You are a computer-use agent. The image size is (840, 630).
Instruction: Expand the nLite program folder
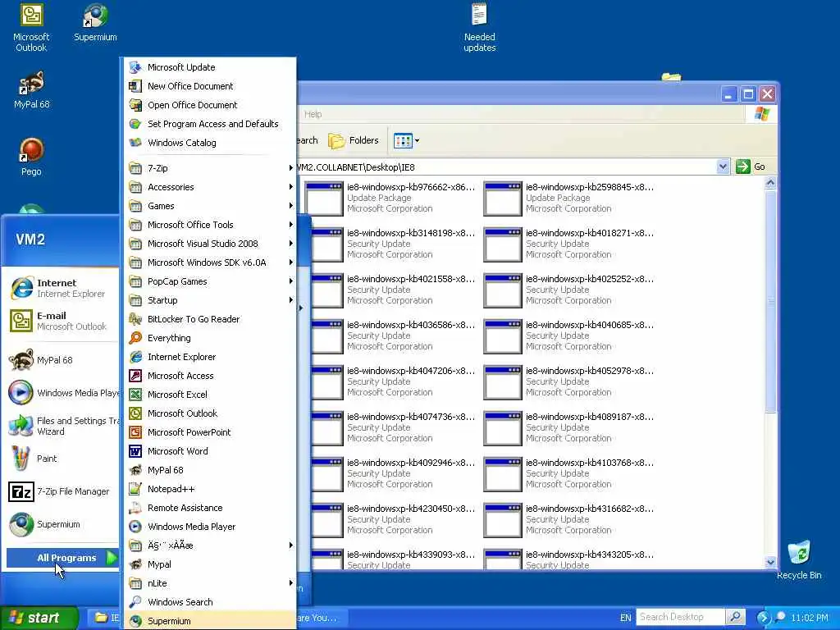tap(210, 583)
